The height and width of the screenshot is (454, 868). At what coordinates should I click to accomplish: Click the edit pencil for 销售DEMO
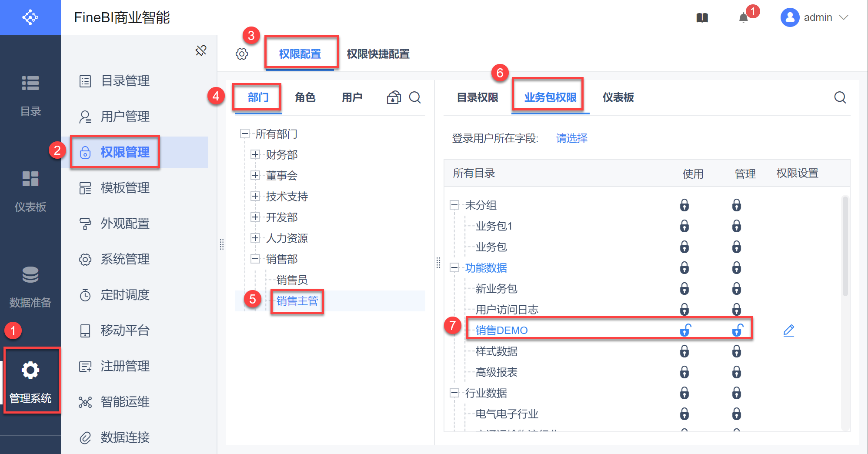coord(788,330)
